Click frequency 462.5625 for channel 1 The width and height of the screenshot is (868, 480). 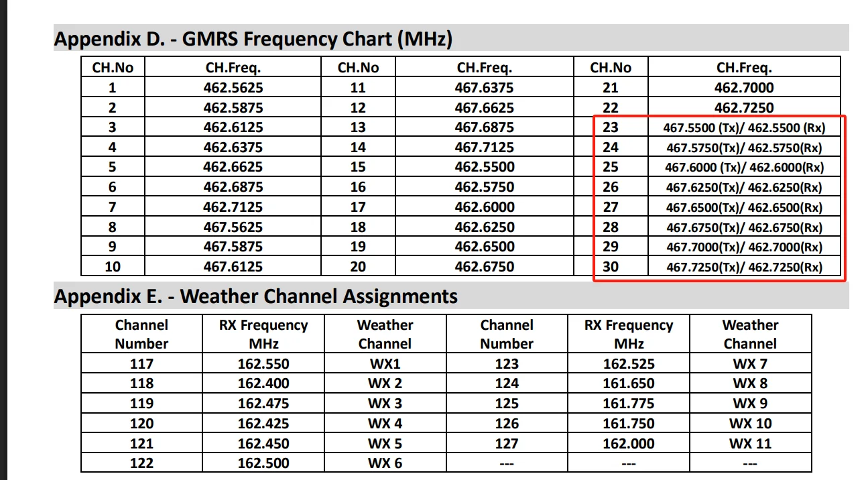[233, 88]
